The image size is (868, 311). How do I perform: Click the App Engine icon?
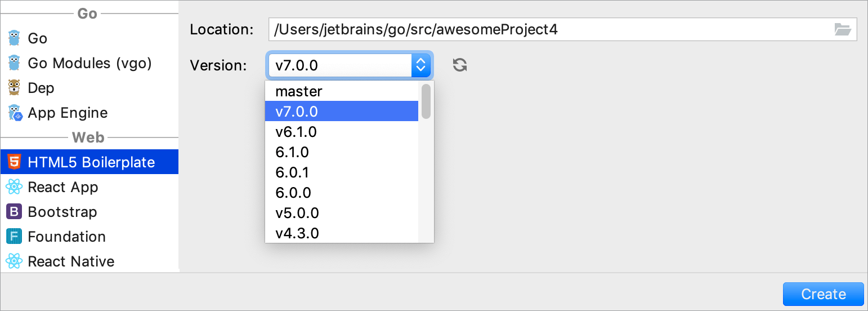[x=14, y=113]
